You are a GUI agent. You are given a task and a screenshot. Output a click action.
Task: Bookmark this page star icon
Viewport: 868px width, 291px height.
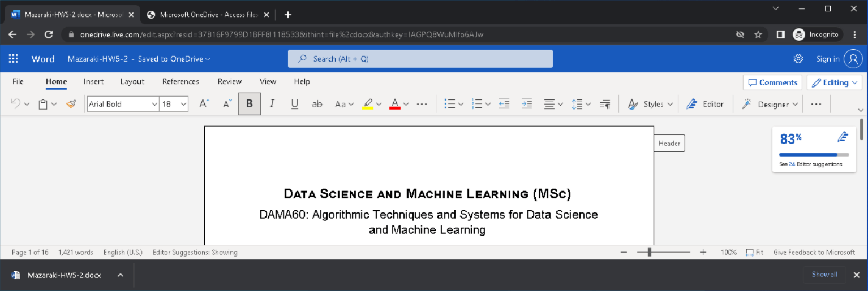coord(758,34)
